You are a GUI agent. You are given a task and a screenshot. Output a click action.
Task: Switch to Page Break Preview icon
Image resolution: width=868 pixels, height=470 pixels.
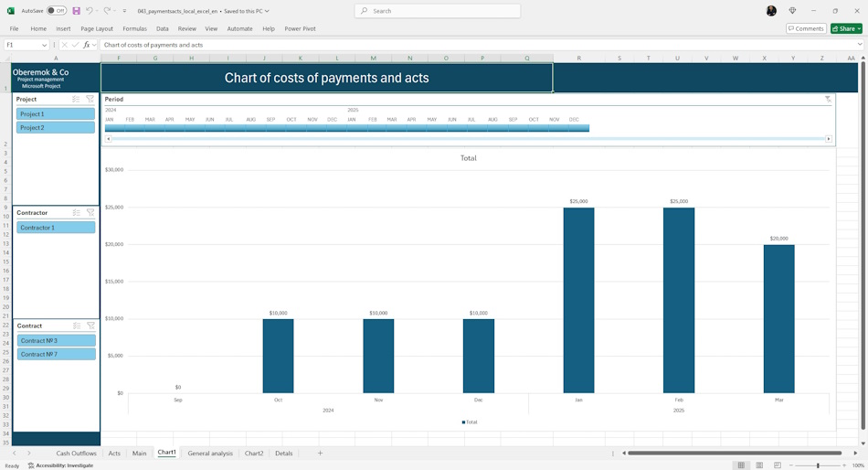tap(778, 465)
